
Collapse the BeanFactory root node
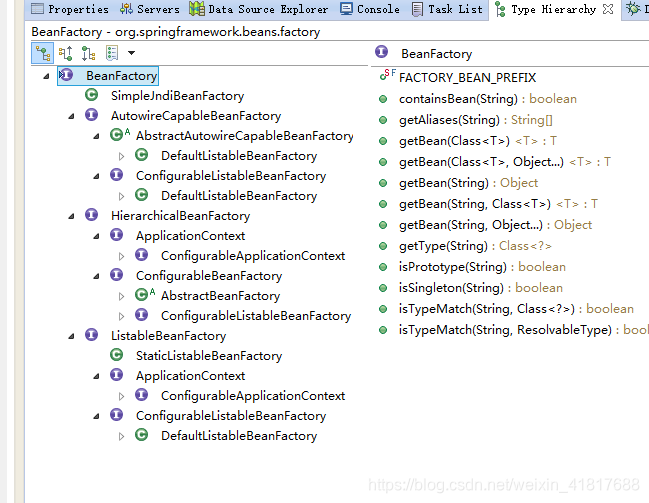tap(46, 76)
